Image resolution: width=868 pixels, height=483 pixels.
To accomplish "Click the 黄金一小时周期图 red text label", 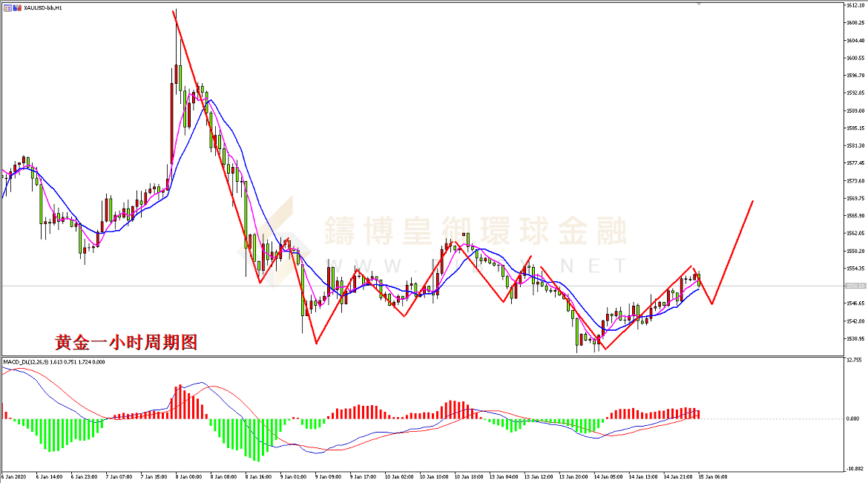I will [126, 342].
